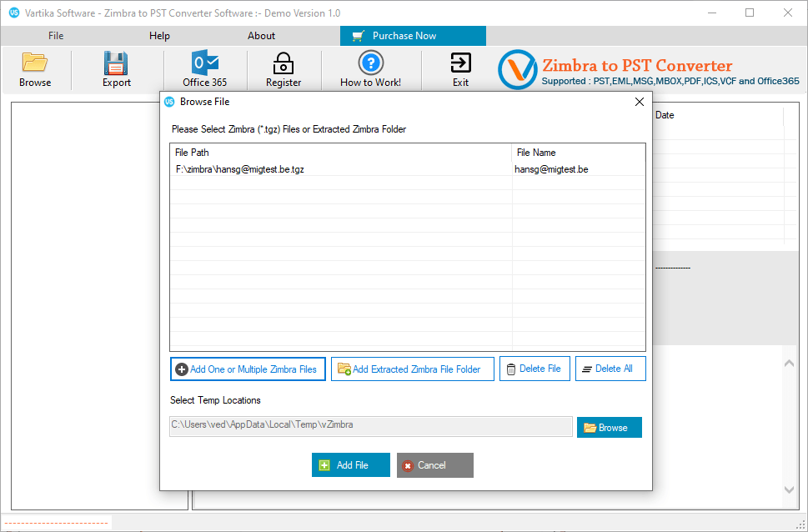This screenshot has width=808, height=532.
Task: Close the Browse File dialog
Action: 640,102
